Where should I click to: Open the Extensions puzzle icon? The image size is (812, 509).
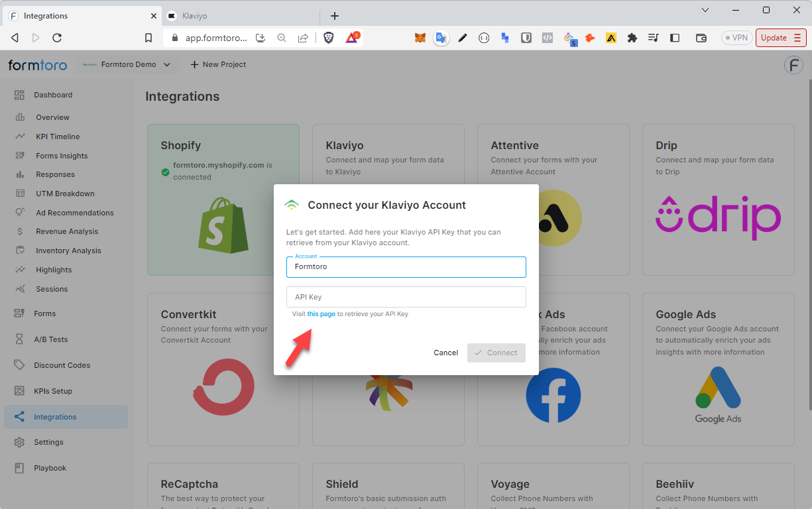632,38
